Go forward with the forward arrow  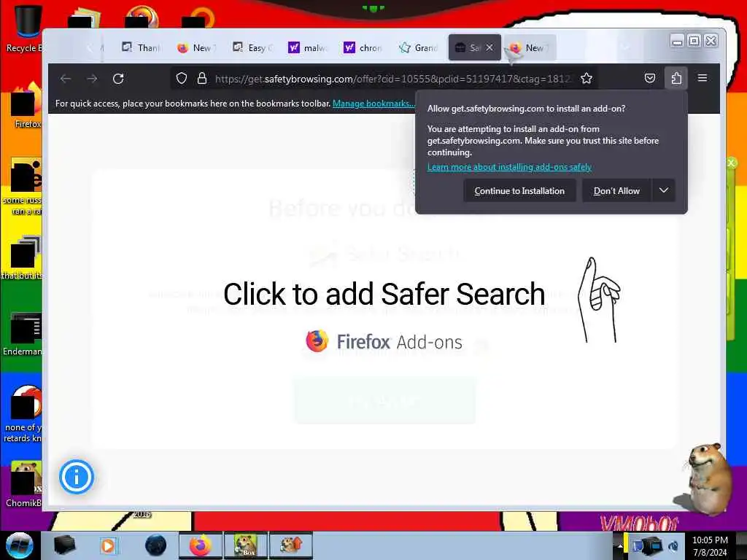pyautogui.click(x=92, y=79)
